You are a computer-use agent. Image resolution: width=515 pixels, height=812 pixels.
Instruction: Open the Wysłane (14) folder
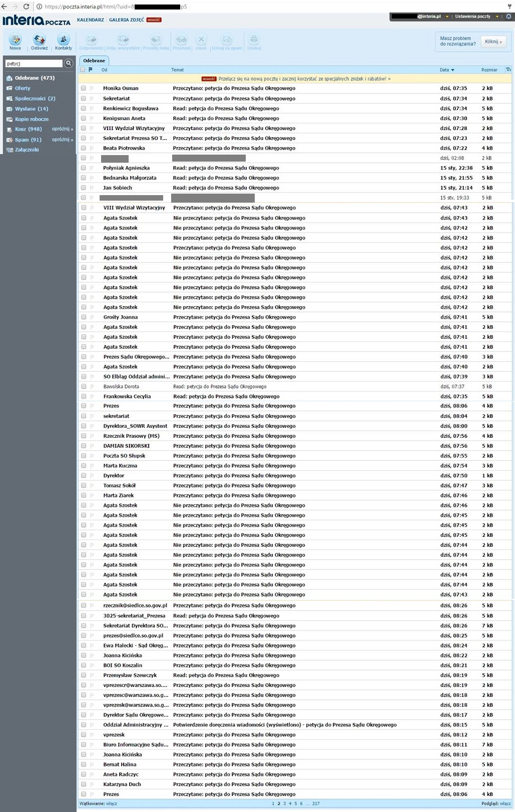(x=32, y=109)
